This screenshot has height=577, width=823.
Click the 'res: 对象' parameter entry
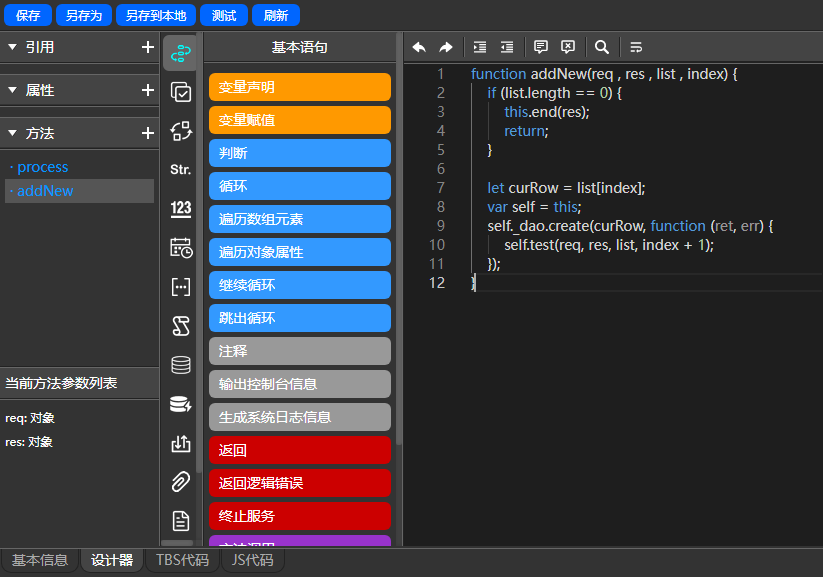29,442
